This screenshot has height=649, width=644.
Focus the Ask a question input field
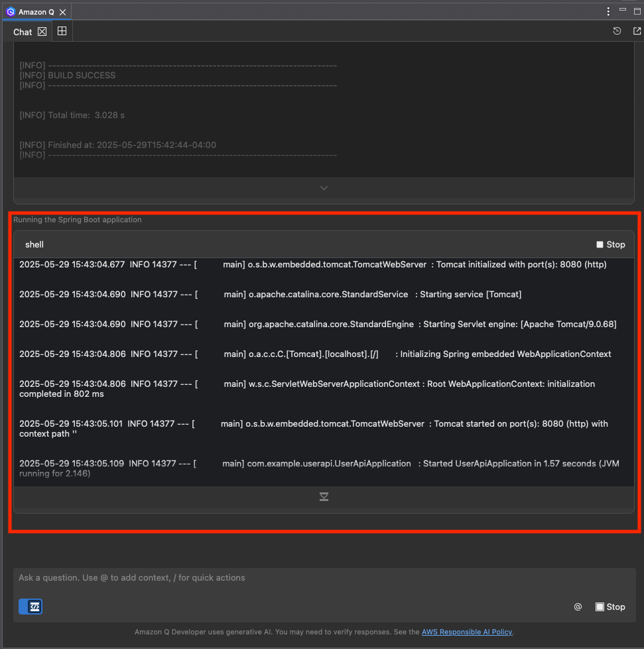pos(265,577)
